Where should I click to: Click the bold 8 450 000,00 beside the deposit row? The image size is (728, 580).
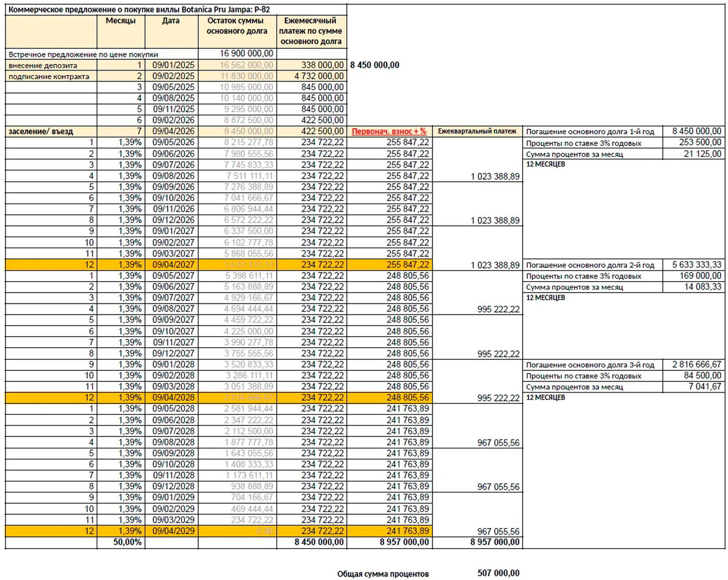(374, 65)
